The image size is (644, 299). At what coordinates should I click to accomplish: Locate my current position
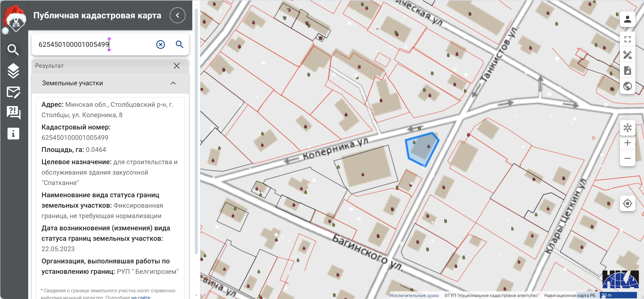pos(627,203)
